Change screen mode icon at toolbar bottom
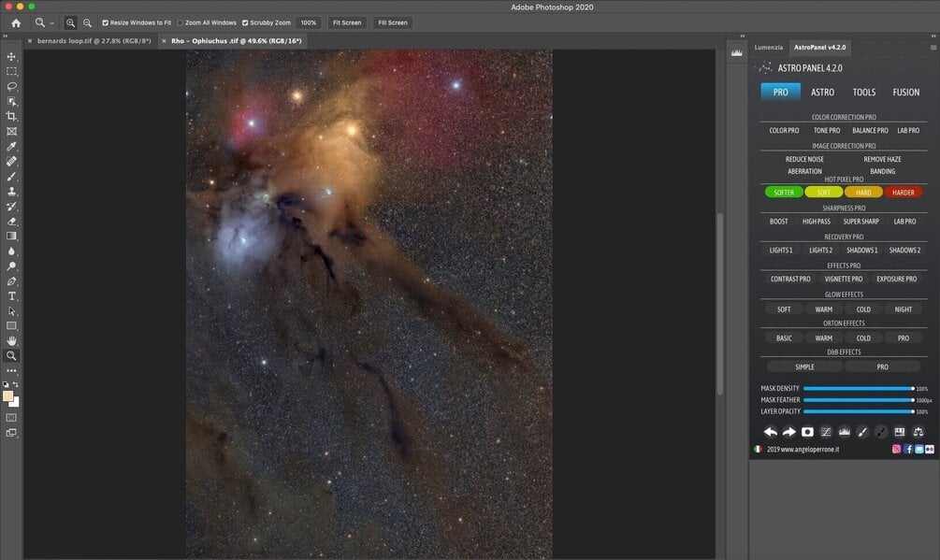 click(11, 433)
